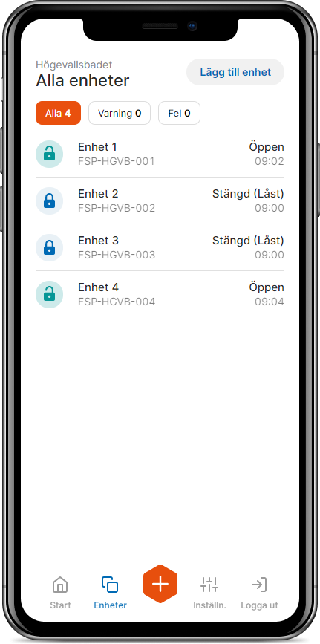
Task: Open the Enhet 1 device name
Action: pyautogui.click(x=98, y=147)
